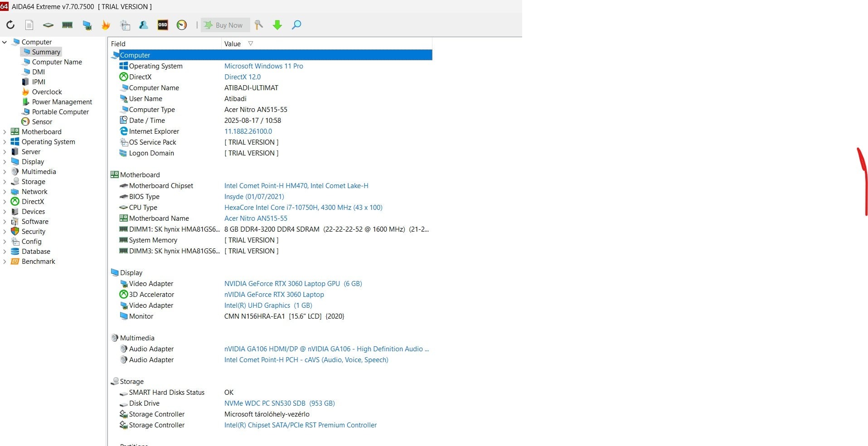
Task: Select DMI in the navigation tree
Action: click(x=39, y=72)
